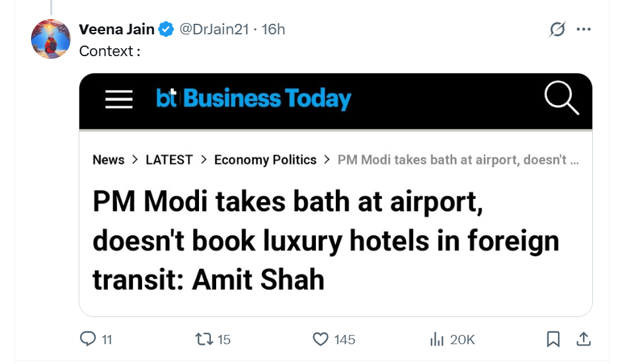Screen dimensions: 626x364
Task: Click the Veena Jain display name
Action: [x=116, y=29]
